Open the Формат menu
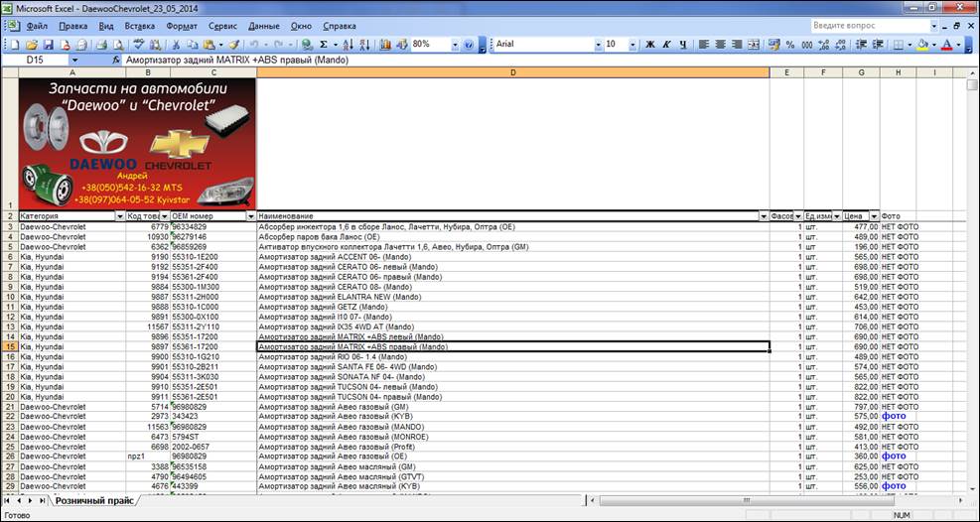 pos(182,26)
